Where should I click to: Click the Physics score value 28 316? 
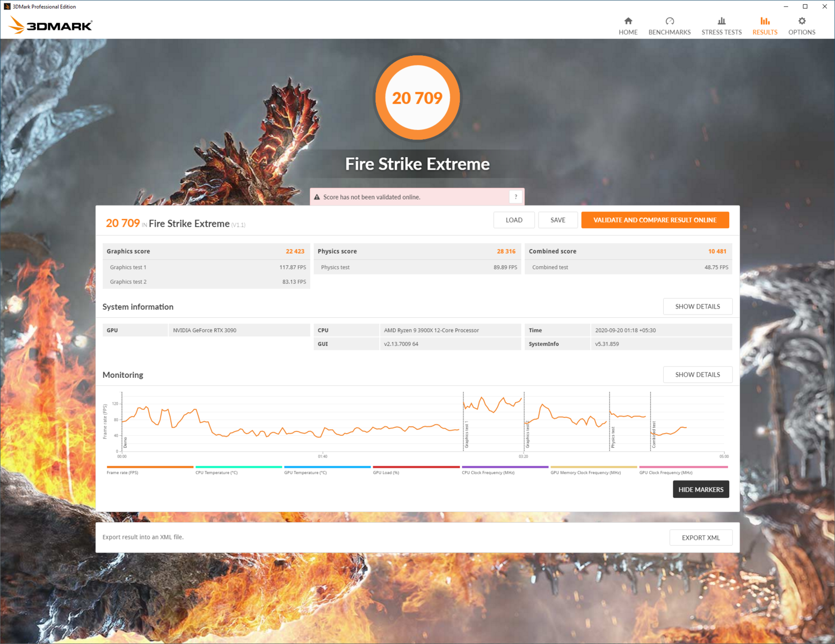(506, 251)
